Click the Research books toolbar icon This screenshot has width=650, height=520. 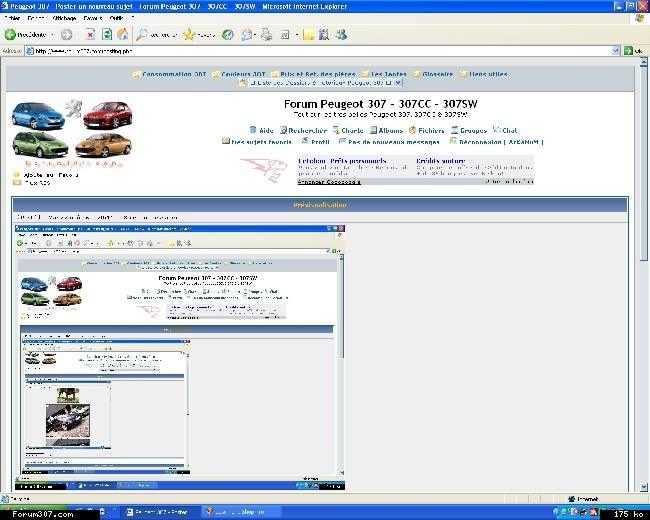324,35
